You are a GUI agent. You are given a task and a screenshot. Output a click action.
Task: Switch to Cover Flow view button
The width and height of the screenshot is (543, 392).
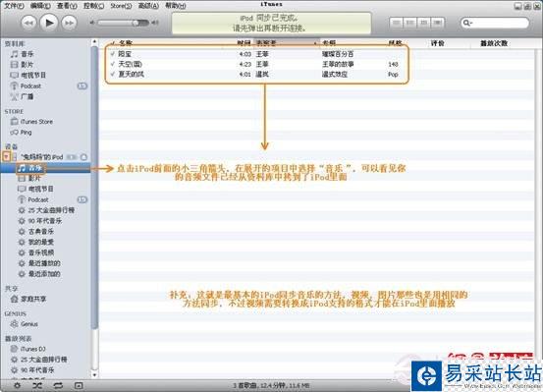pyautogui.click(x=437, y=23)
